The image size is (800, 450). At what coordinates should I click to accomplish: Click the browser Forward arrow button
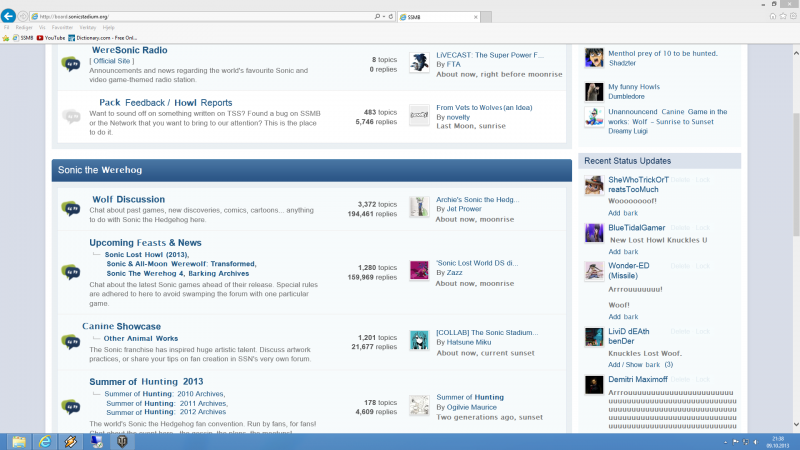click(x=22, y=16)
